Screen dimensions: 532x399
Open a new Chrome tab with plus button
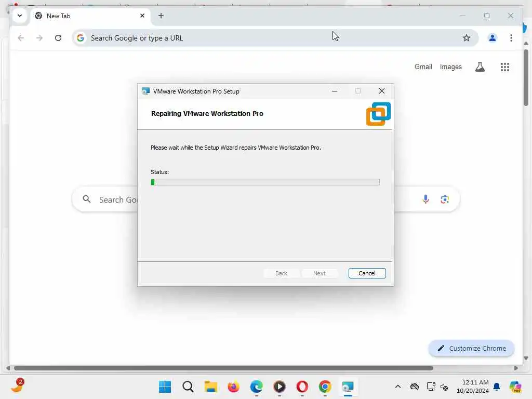tap(161, 16)
